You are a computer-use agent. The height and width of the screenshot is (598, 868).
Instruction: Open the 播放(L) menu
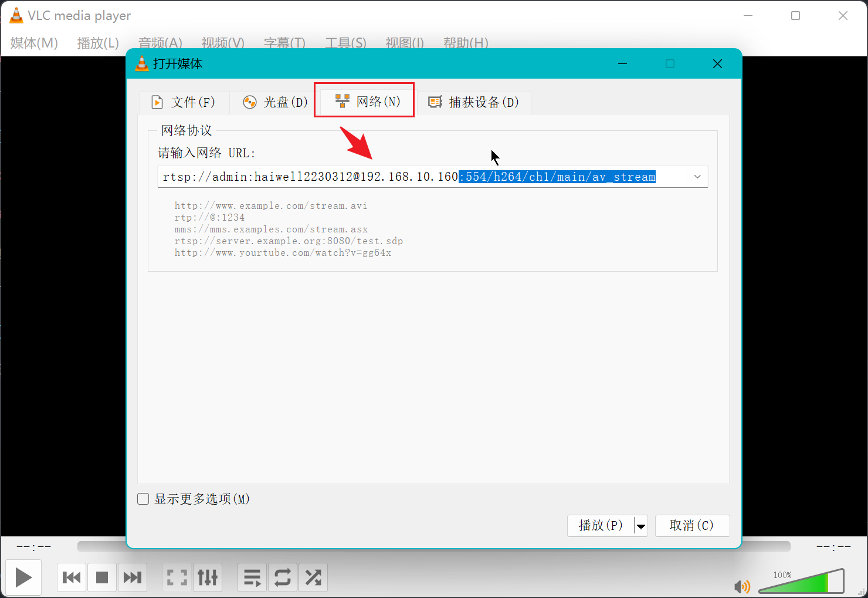click(x=98, y=43)
